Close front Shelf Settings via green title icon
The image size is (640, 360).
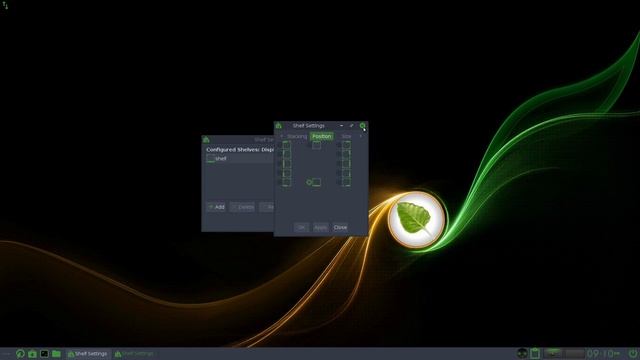(x=362, y=126)
